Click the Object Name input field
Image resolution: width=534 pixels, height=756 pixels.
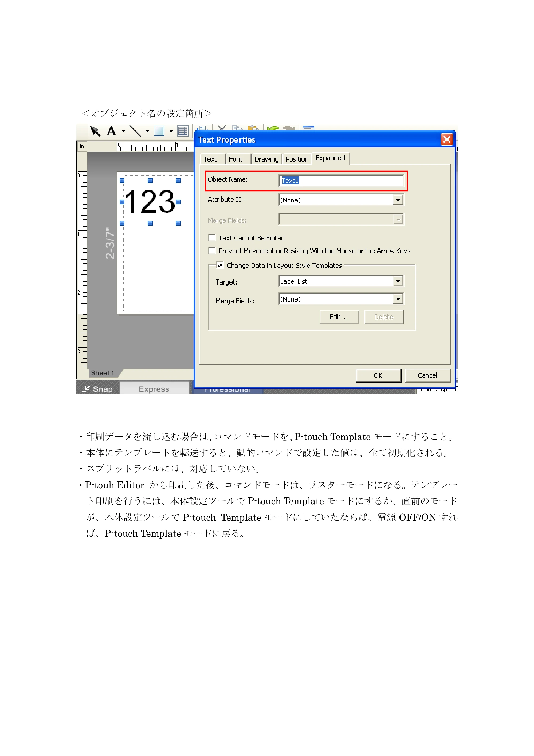tap(341, 180)
